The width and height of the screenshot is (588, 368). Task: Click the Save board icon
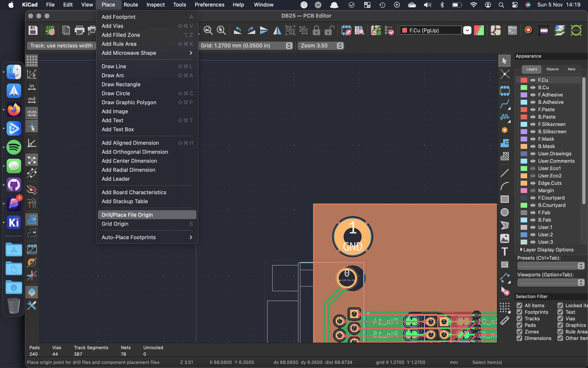tap(33, 30)
